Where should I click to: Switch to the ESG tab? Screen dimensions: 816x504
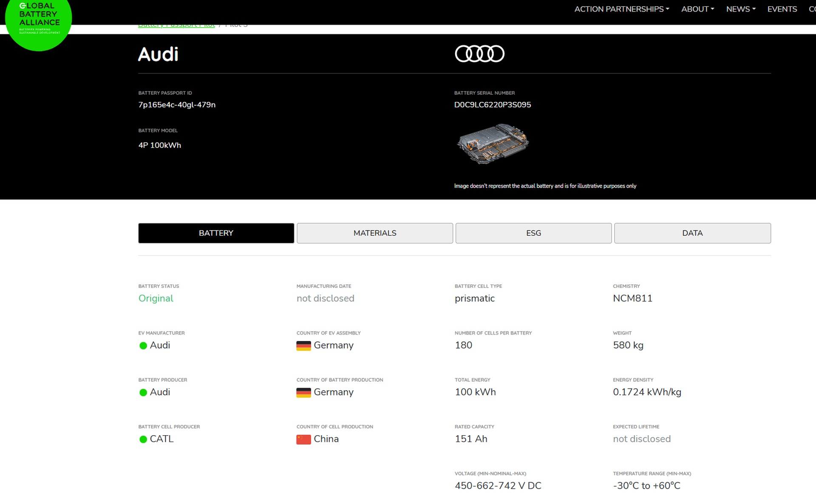[533, 233]
